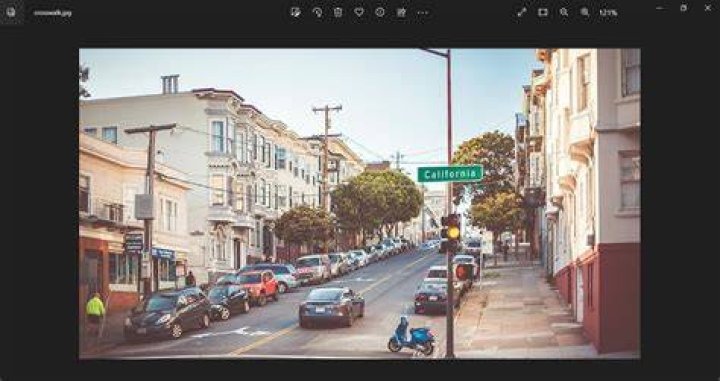This screenshot has height=381, width=720.
Task: Maximize or restore the Photos window
Action: click(684, 8)
